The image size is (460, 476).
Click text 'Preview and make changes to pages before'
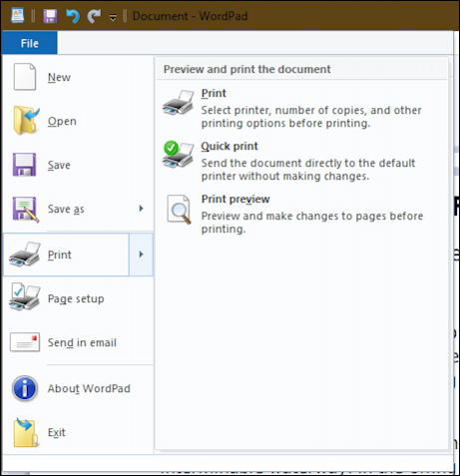(312, 216)
